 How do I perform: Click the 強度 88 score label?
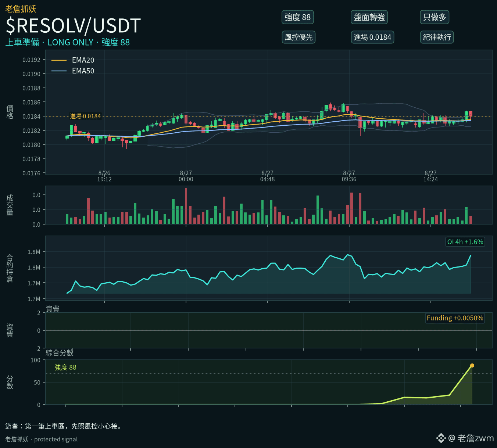click(x=65, y=367)
